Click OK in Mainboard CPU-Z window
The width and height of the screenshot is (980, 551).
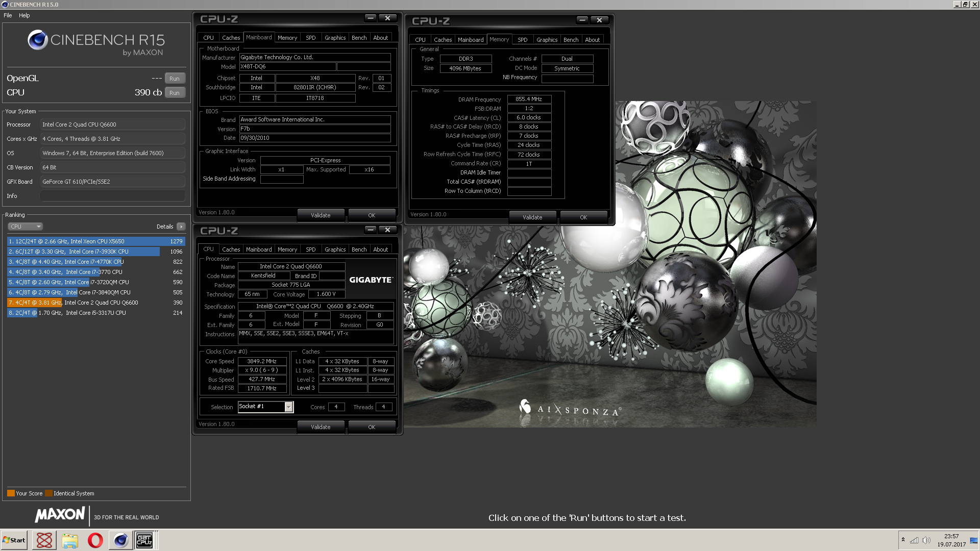pos(372,215)
